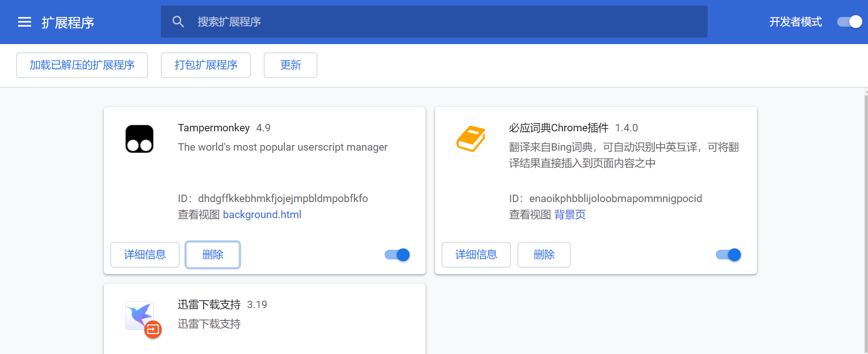
Task: Open the hamburger main menu
Action: (x=24, y=22)
